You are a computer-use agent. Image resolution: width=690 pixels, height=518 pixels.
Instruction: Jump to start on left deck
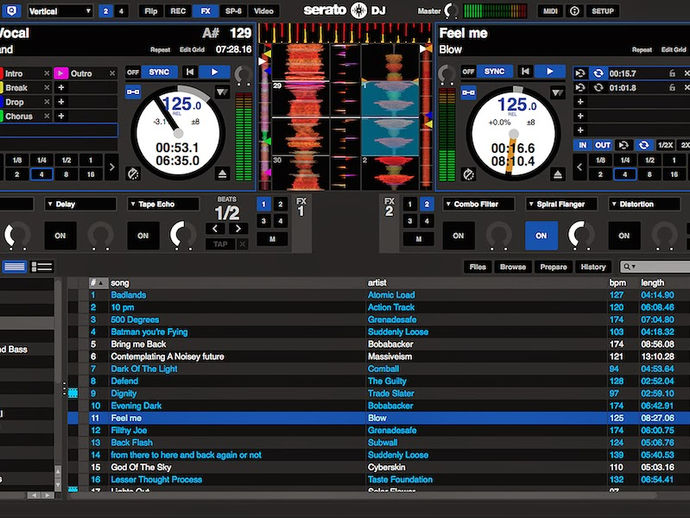coord(190,72)
